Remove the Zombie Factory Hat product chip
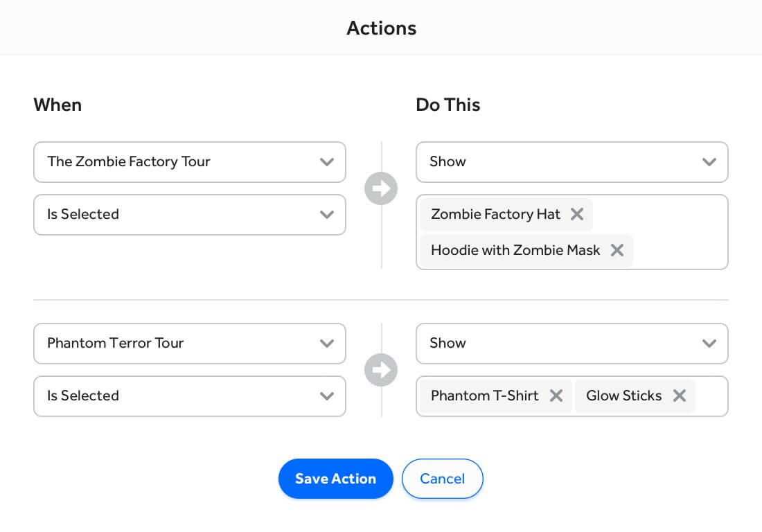Screen dimensions: 762x532 (577, 214)
